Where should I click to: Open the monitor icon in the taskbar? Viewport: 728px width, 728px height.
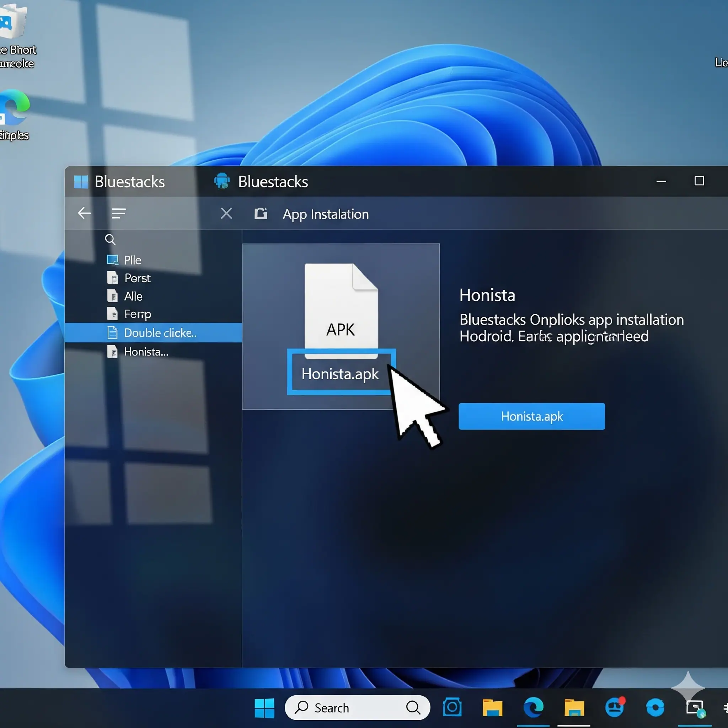point(696,708)
